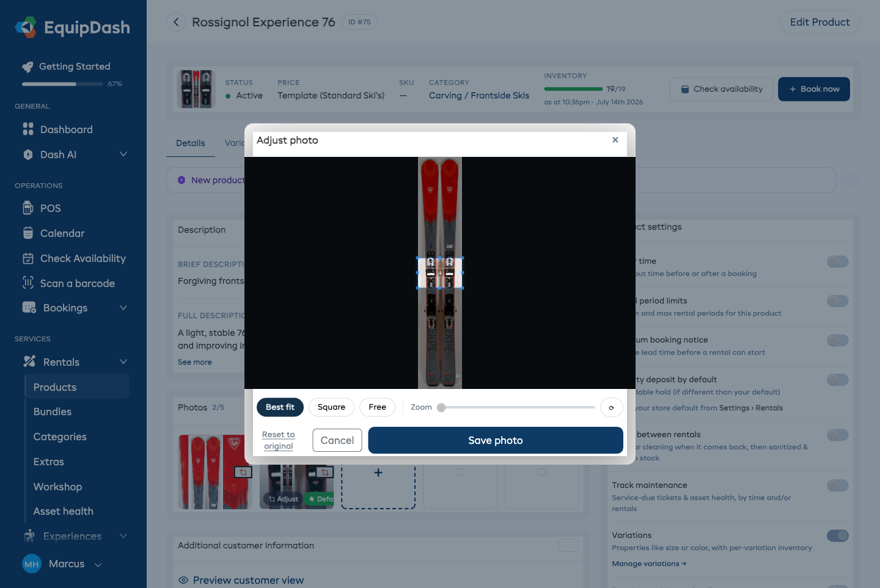Open POS using its register icon
Image resolution: width=880 pixels, height=588 pixels.
(28, 208)
